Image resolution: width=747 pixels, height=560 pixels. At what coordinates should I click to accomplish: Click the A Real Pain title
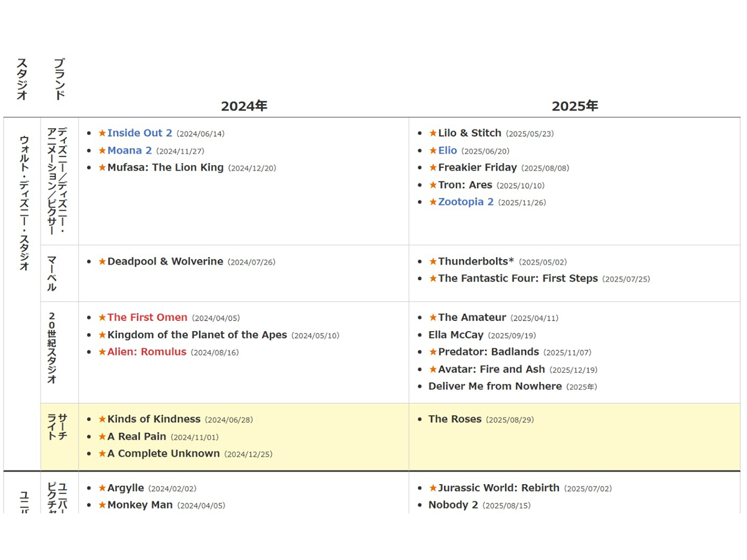[x=137, y=437]
